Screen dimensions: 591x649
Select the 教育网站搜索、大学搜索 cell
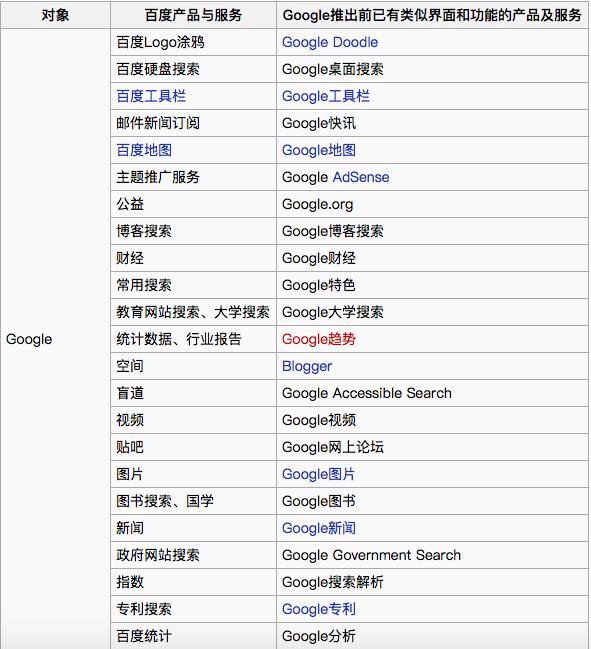coord(193,312)
